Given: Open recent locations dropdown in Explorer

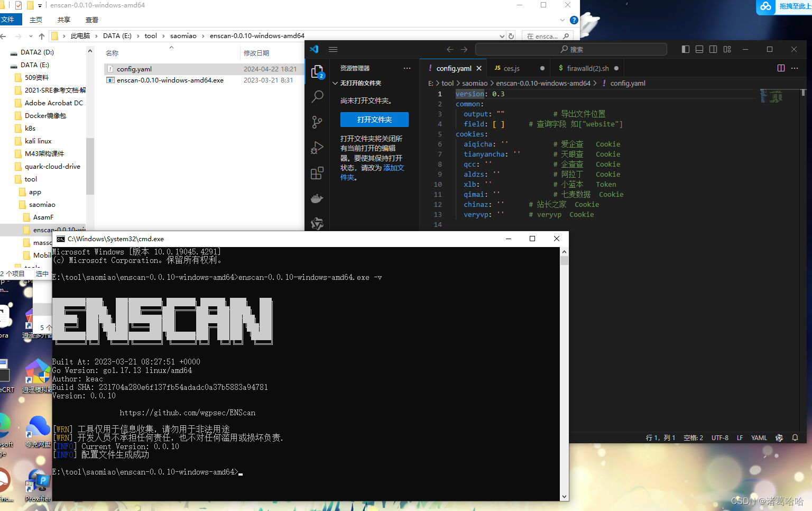Looking at the screenshot, I should pos(31,36).
